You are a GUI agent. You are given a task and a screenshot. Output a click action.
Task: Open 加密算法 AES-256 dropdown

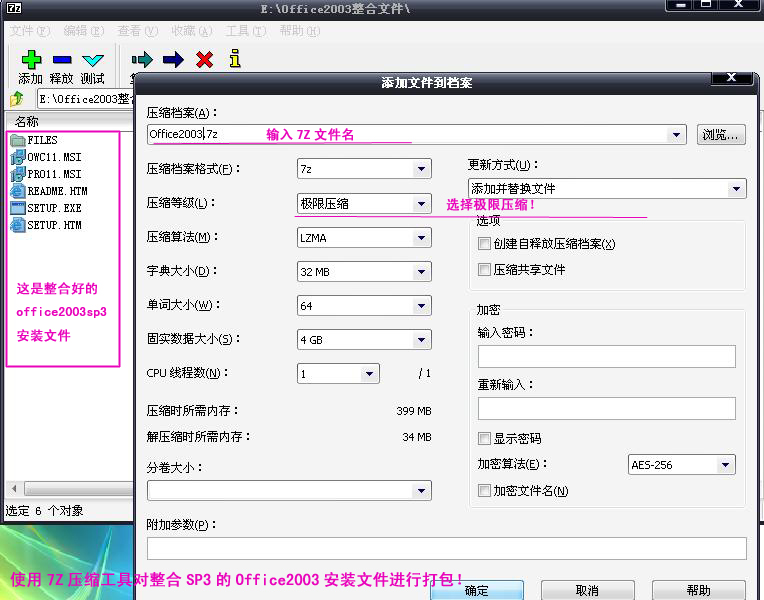tap(726, 465)
